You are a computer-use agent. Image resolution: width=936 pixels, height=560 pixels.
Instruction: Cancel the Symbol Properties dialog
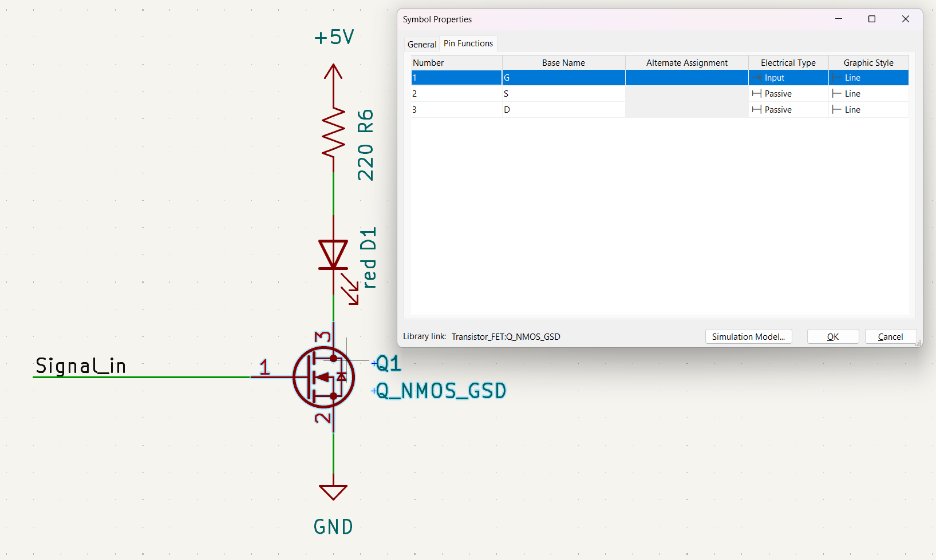[890, 337]
